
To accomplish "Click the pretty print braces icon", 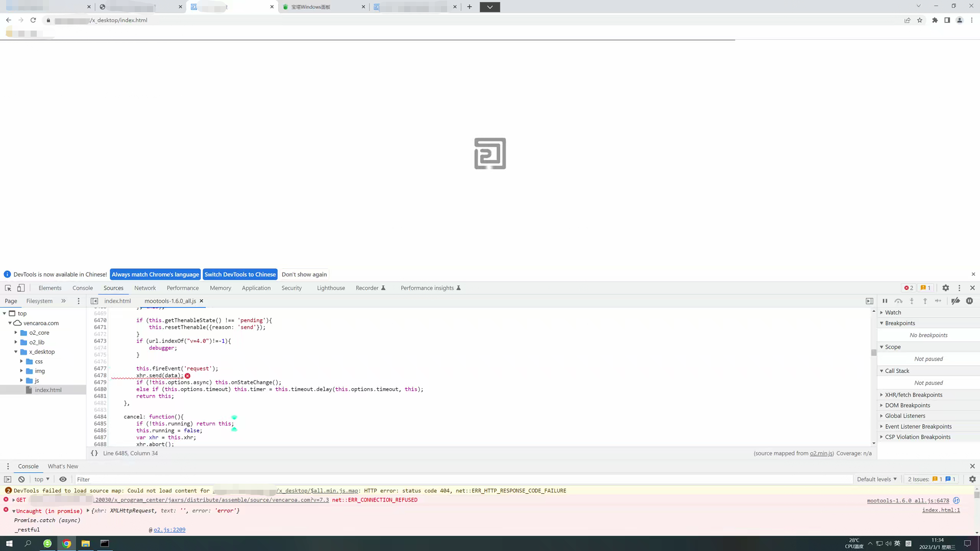I will [x=94, y=454].
